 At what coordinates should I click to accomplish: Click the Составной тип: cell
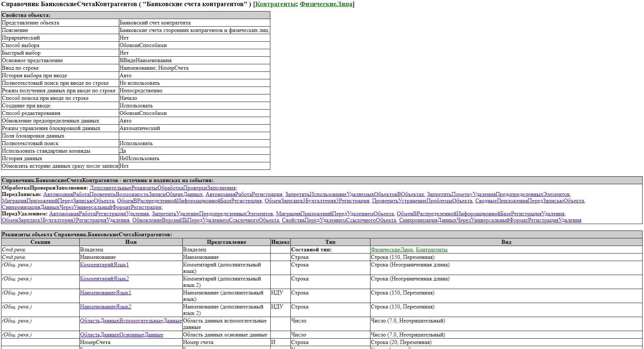pyautogui.click(x=330, y=250)
